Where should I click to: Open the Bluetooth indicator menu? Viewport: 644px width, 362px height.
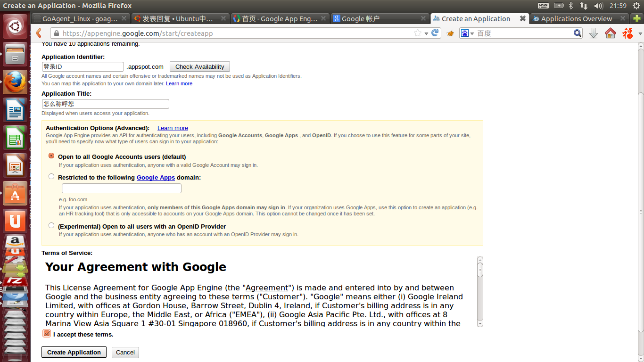(571, 6)
